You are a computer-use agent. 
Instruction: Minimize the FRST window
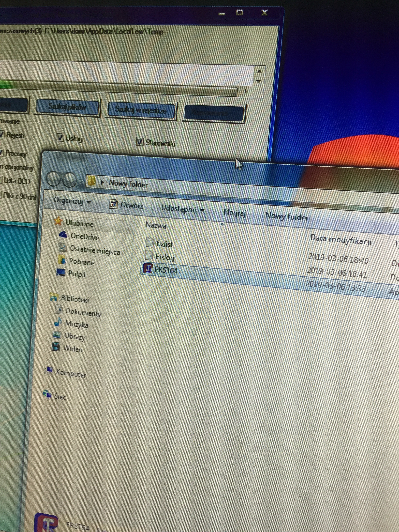click(x=222, y=14)
